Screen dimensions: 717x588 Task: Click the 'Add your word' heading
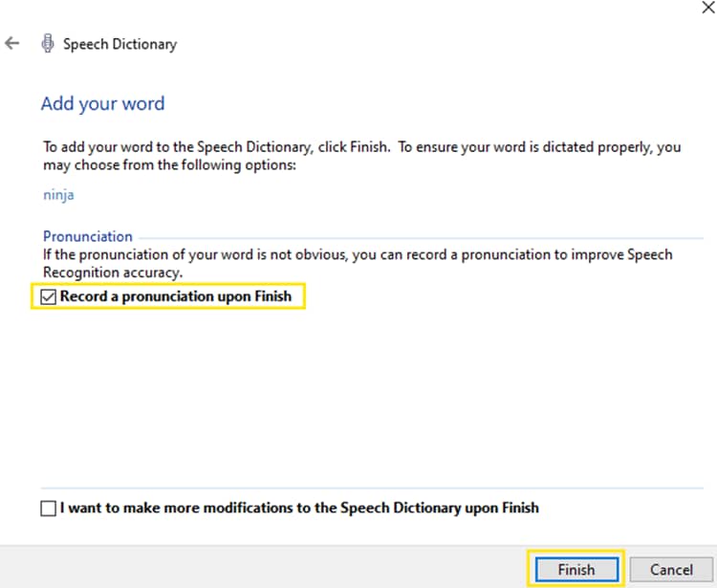103,104
